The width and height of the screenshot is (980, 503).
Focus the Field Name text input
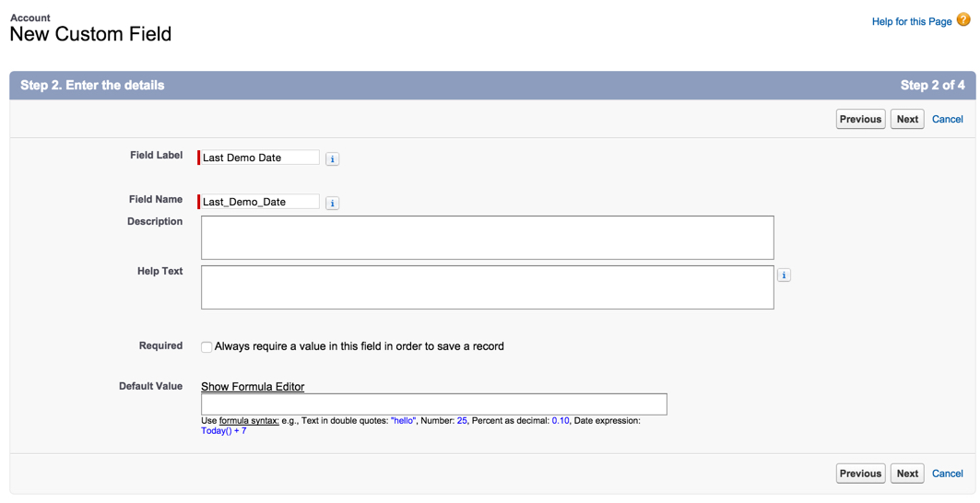pyautogui.click(x=260, y=202)
